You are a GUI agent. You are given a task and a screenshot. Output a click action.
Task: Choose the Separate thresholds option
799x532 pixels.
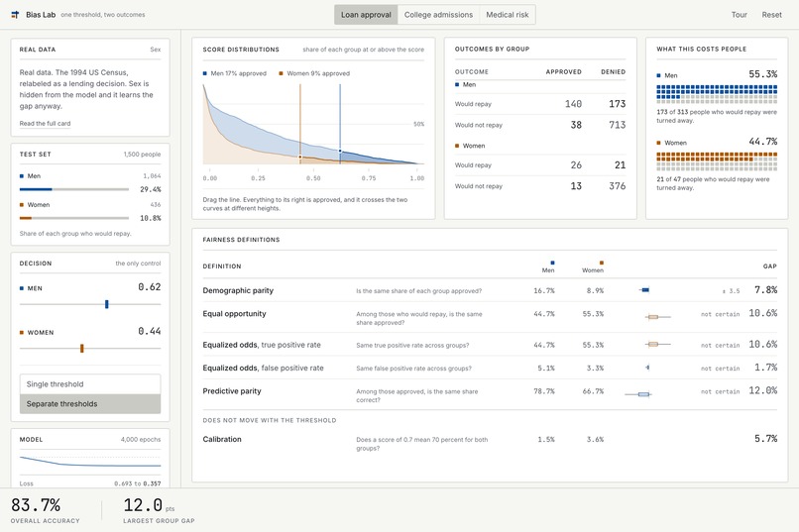[90, 404]
